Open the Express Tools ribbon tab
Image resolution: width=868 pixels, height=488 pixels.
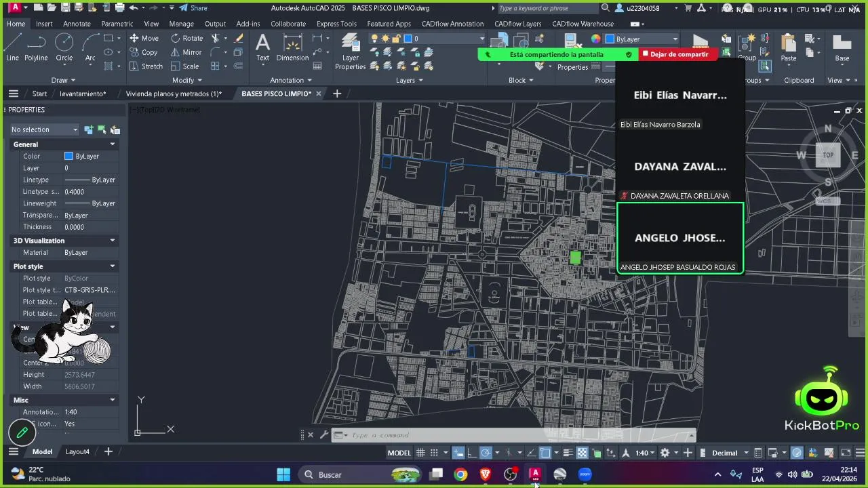(336, 24)
